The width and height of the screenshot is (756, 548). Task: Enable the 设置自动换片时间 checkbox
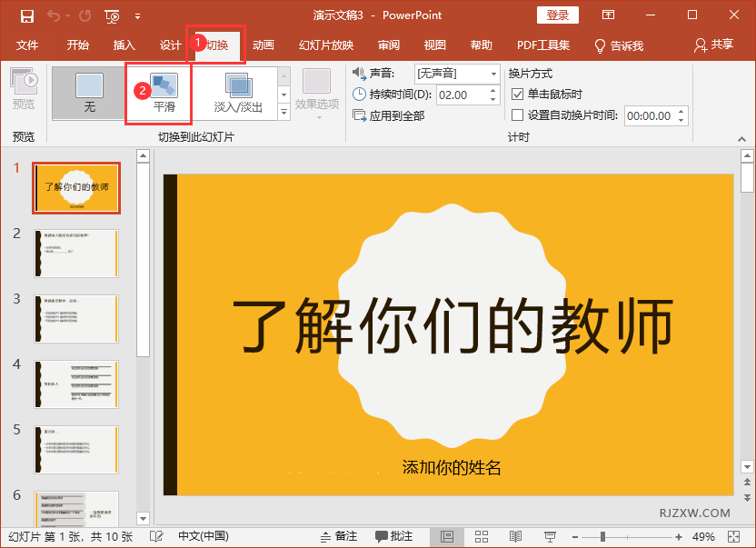[x=517, y=115]
